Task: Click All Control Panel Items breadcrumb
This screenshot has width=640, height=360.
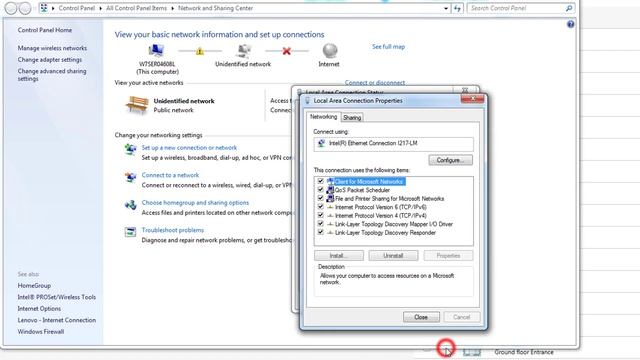Action: pyautogui.click(x=136, y=8)
